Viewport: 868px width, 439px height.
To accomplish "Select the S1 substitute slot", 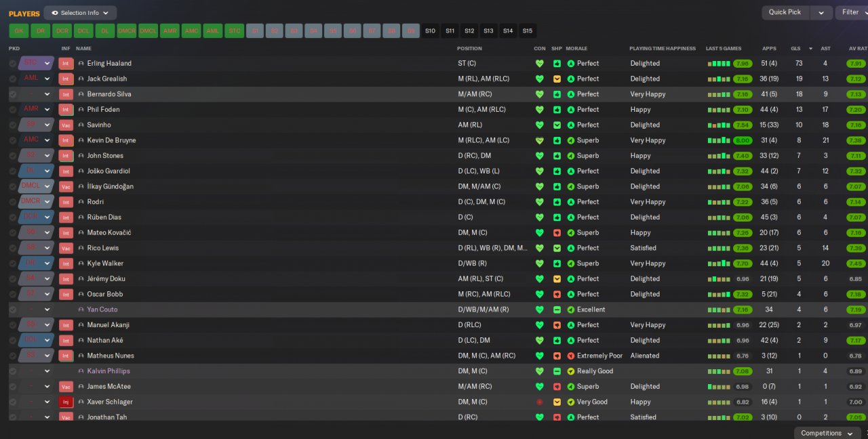I will pos(255,31).
